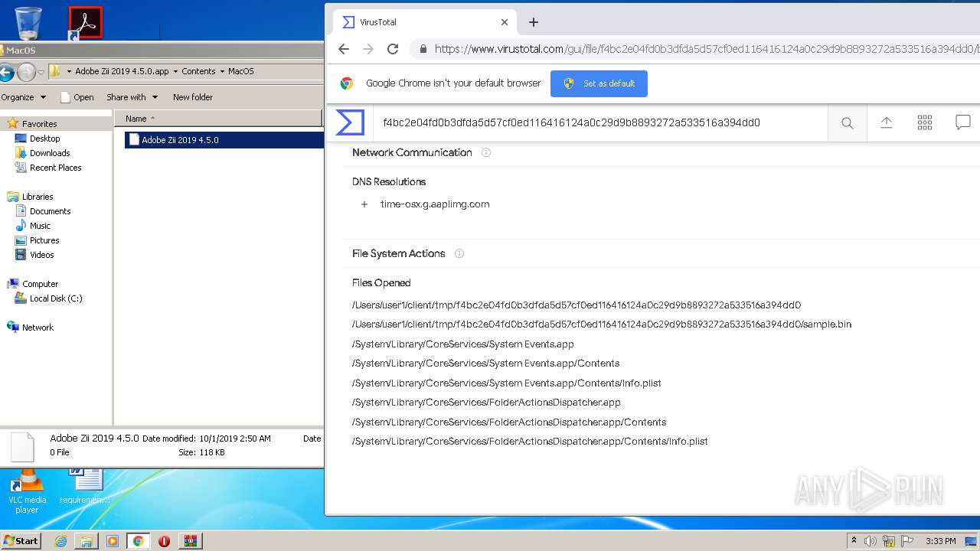Viewport: 980px width, 551px height.
Task: Click the VirusTotal logo
Action: (350, 122)
